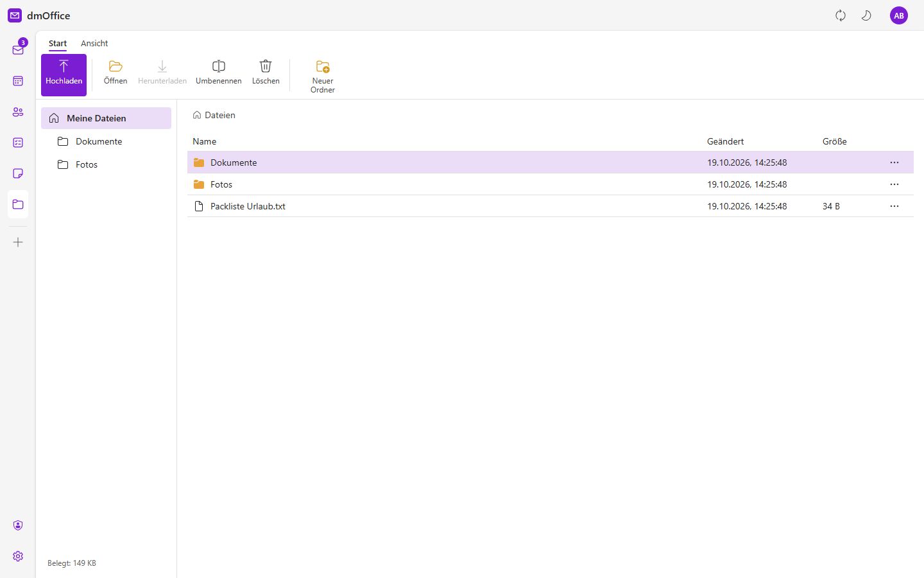Open more options for Dokumente row
Viewport: 924px width, 578px height.
tap(894, 162)
